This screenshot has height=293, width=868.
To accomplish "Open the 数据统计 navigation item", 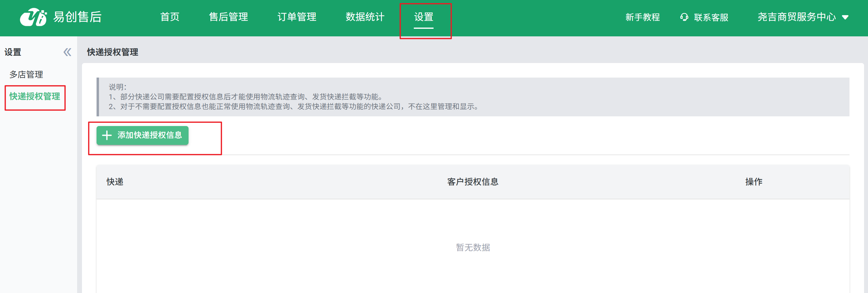I will (365, 17).
